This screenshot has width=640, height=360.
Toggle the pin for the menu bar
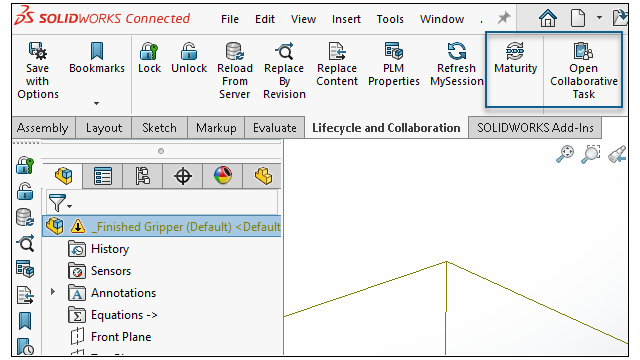(x=504, y=18)
